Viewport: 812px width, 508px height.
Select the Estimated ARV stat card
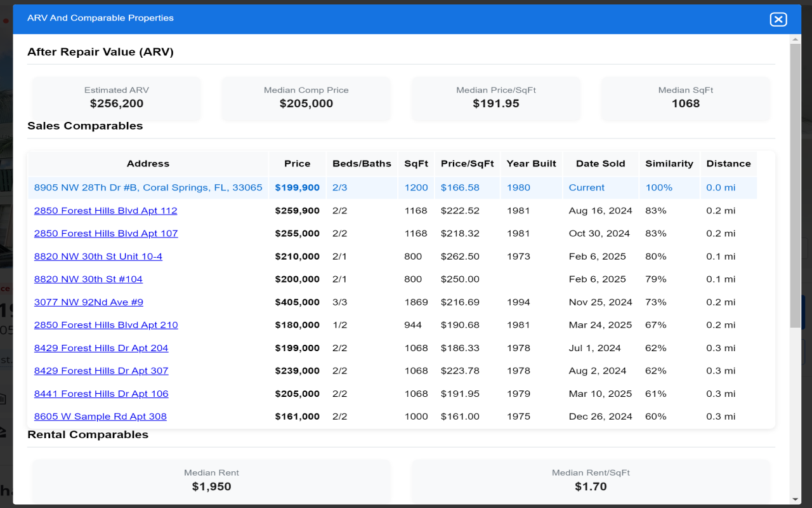[x=116, y=98]
